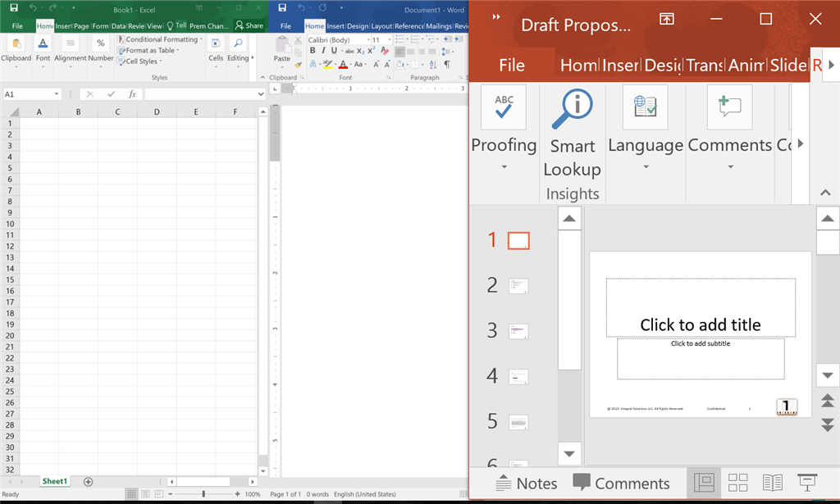Add a new sheet in Excel
Viewport: 840px width, 504px height.
coord(88,482)
